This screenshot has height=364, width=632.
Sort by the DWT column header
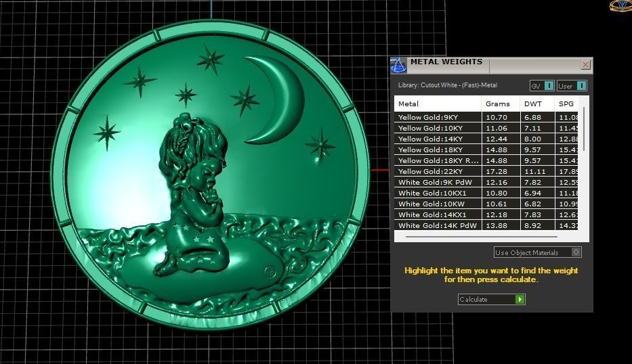[537, 104]
